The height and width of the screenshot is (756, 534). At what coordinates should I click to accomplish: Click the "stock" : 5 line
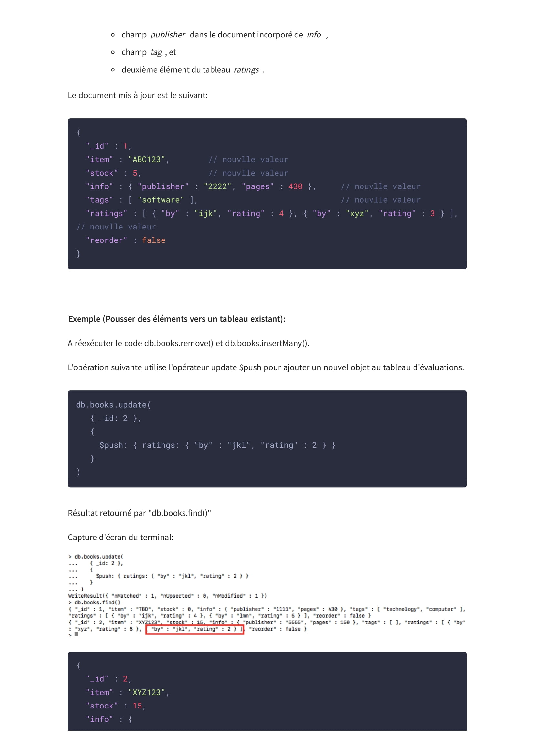[113, 173]
